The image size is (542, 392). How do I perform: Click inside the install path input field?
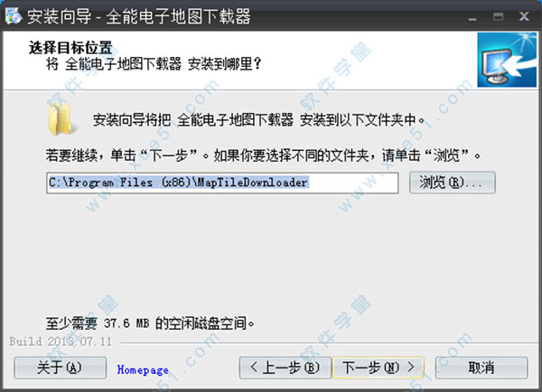tap(222, 182)
